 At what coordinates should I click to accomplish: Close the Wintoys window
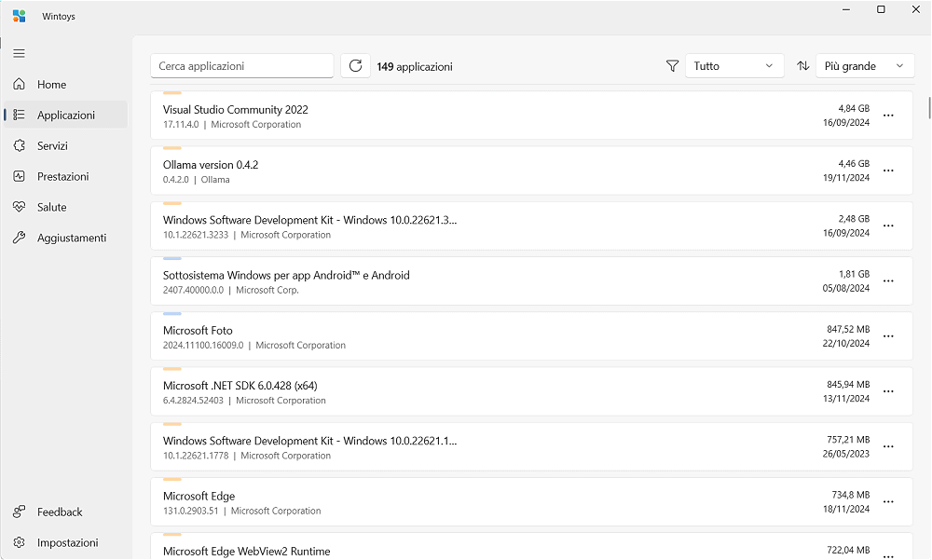[x=916, y=9]
